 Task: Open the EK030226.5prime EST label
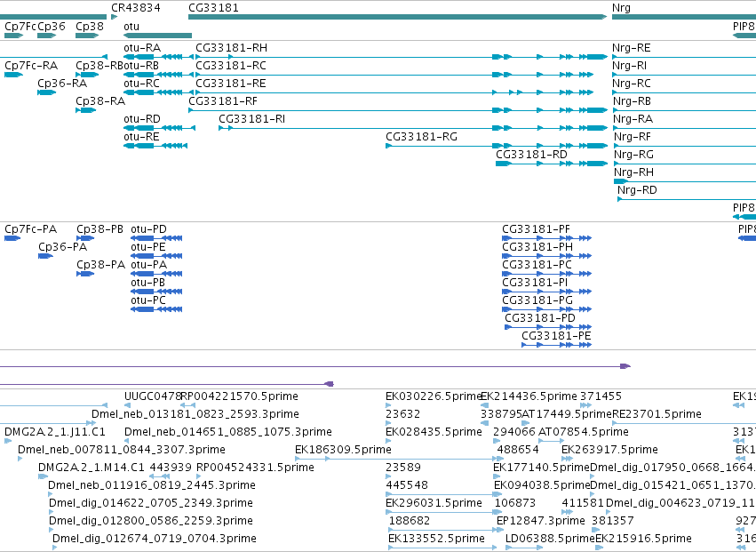[434, 396]
